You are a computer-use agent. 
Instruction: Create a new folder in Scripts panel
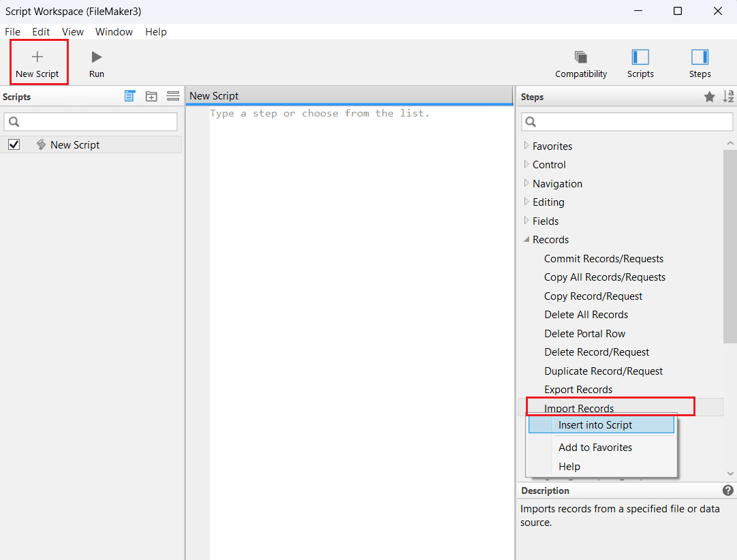(x=151, y=97)
